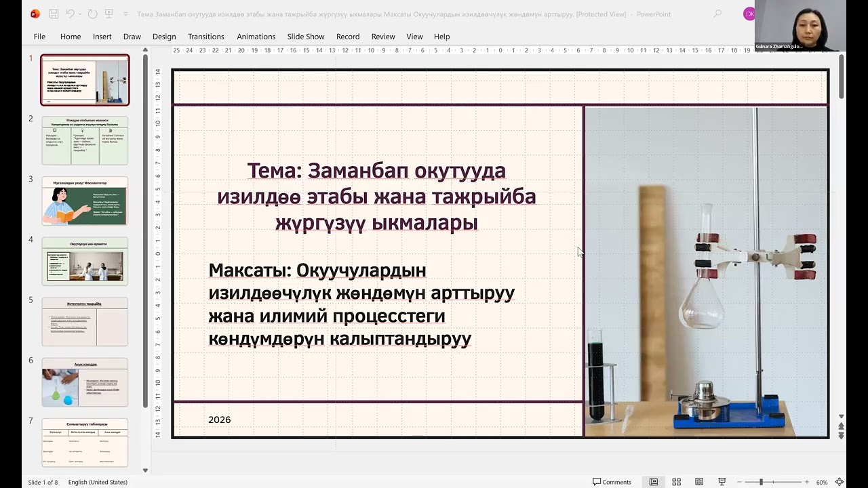
Task: Click the zoom slider handle
Action: coord(761,482)
